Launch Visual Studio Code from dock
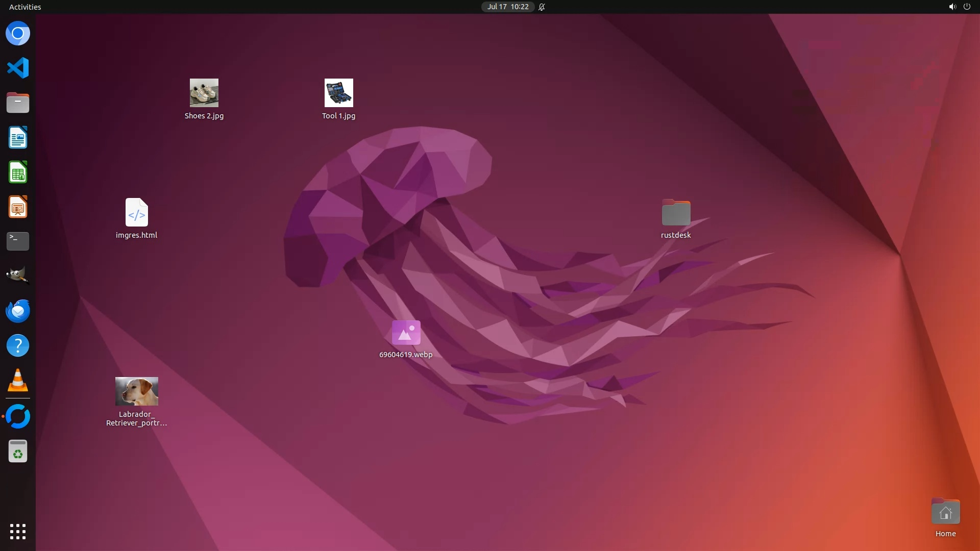The width and height of the screenshot is (980, 551). (18, 68)
